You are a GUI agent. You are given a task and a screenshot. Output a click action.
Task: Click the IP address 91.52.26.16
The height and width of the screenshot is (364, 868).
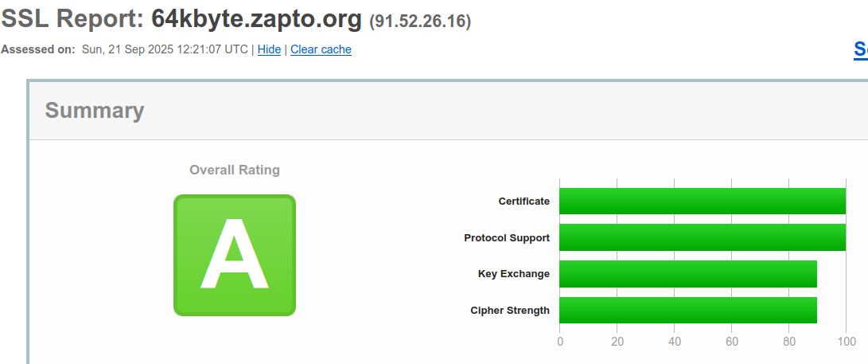(x=420, y=21)
